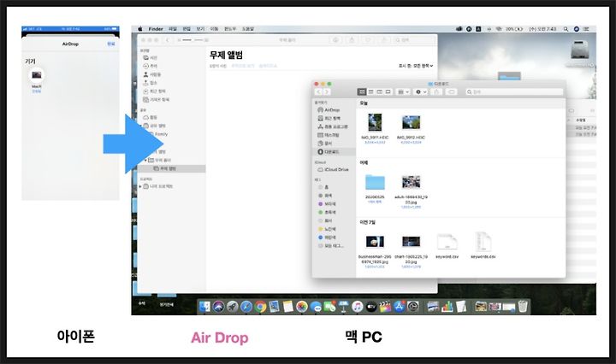Select AirDrop in the Finder sidebar
Viewport: 616px width, 364px height.
point(329,110)
